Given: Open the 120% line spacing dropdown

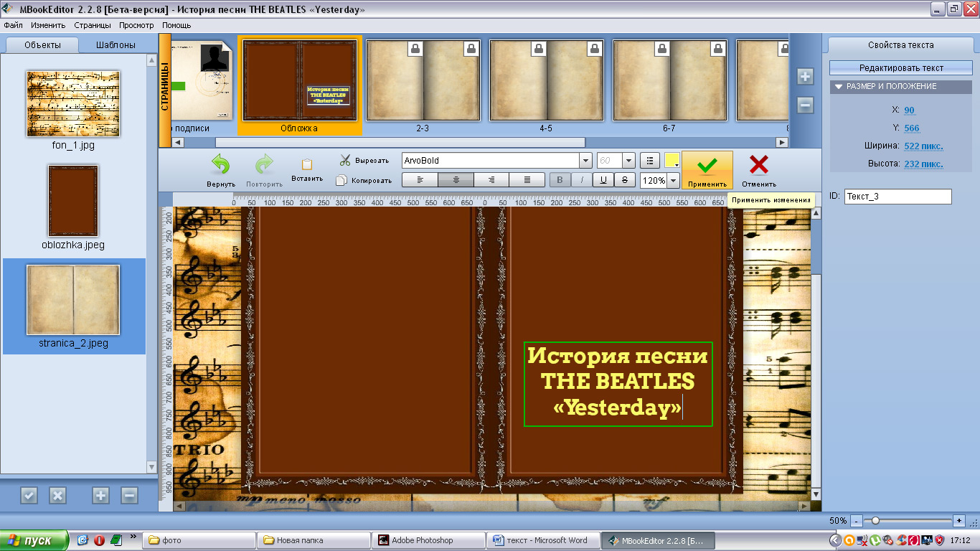Looking at the screenshot, I should (673, 181).
